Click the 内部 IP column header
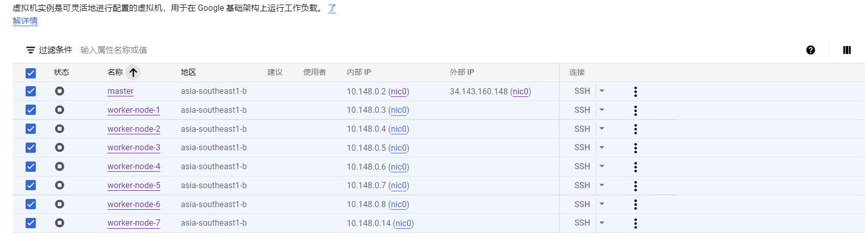Screen dimensions: 868x241 click(359, 72)
